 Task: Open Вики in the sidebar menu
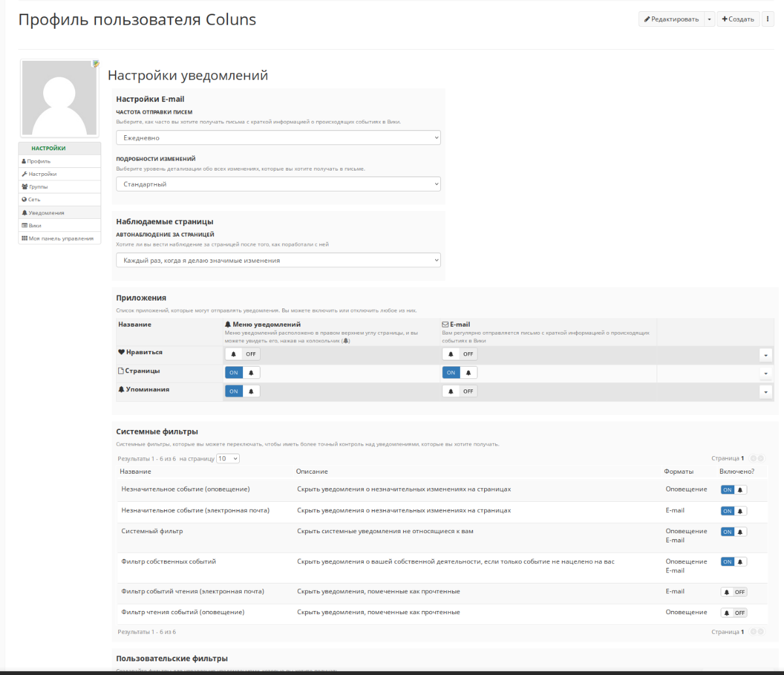[35, 225]
